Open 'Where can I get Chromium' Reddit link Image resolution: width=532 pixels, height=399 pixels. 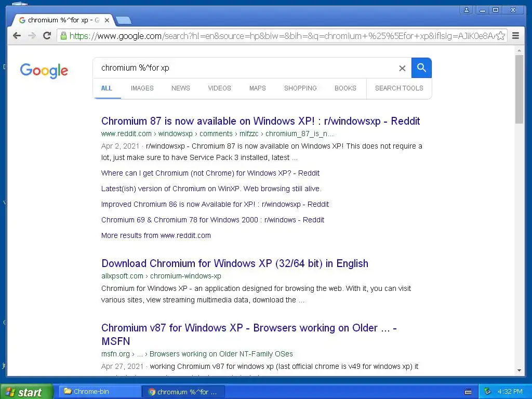[x=210, y=173]
